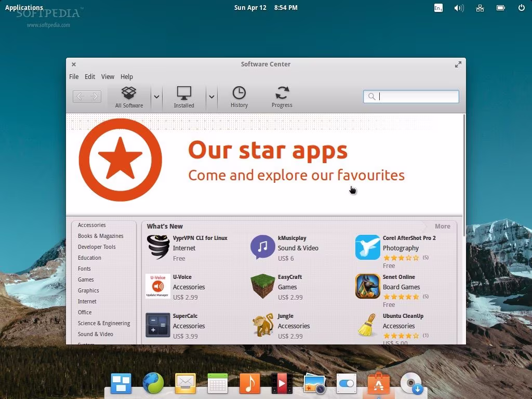Select the Developer Tools category
This screenshot has width=532, height=399.
[x=97, y=247]
